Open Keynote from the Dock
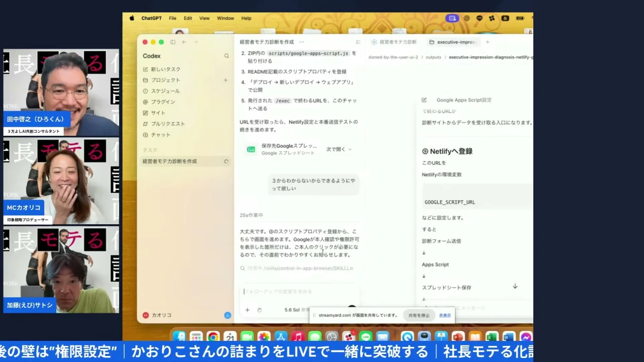The width and height of the screenshot is (644, 362). click(x=441, y=337)
